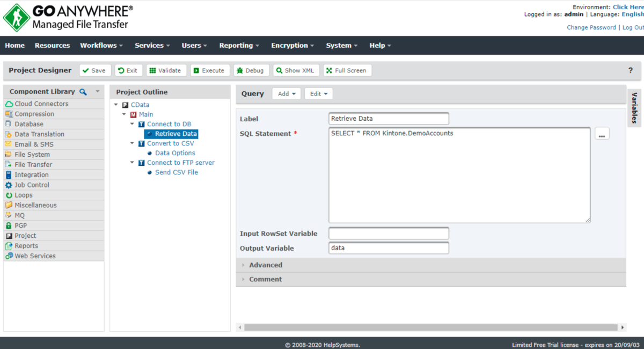Click the horizontal scrollbar right arrow

(x=623, y=328)
